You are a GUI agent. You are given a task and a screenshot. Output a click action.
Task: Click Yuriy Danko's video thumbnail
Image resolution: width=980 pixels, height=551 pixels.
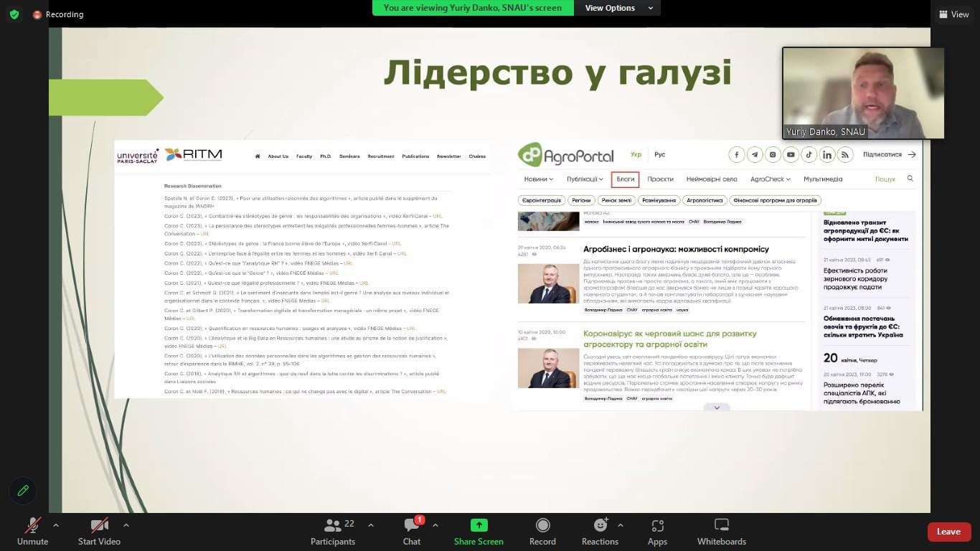863,93
